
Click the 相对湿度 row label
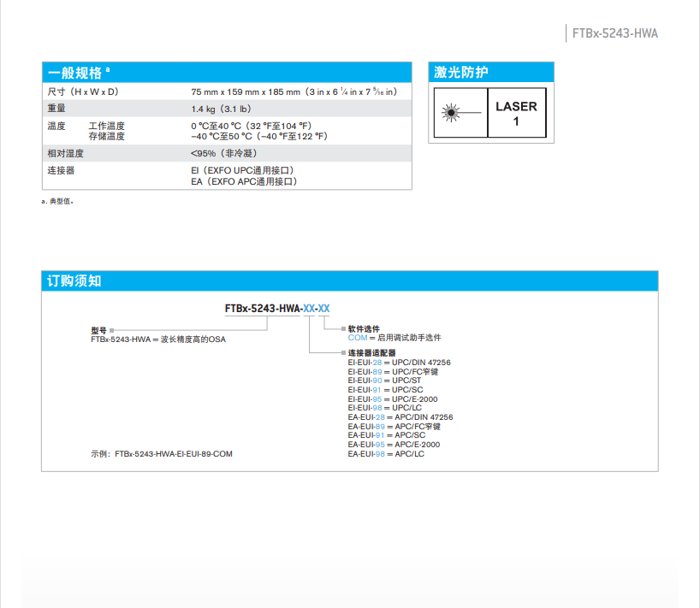(66, 153)
